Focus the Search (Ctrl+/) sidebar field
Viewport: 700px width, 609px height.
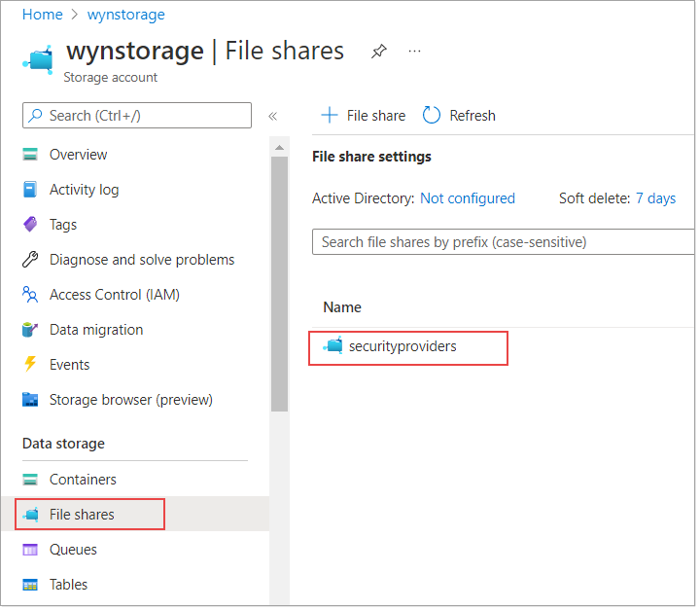point(137,116)
